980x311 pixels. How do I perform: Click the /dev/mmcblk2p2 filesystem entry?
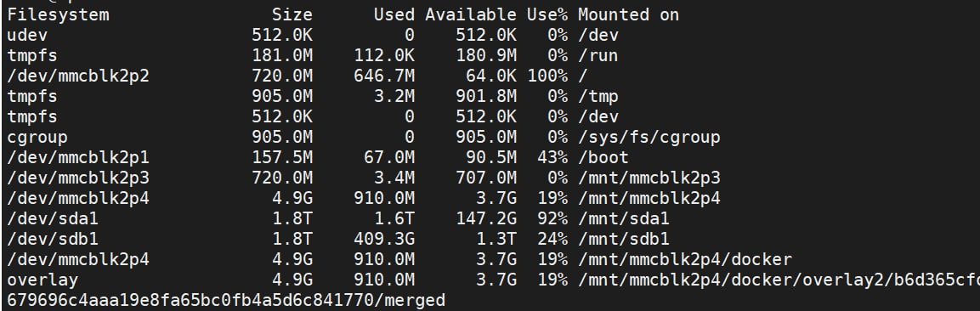pos(78,76)
